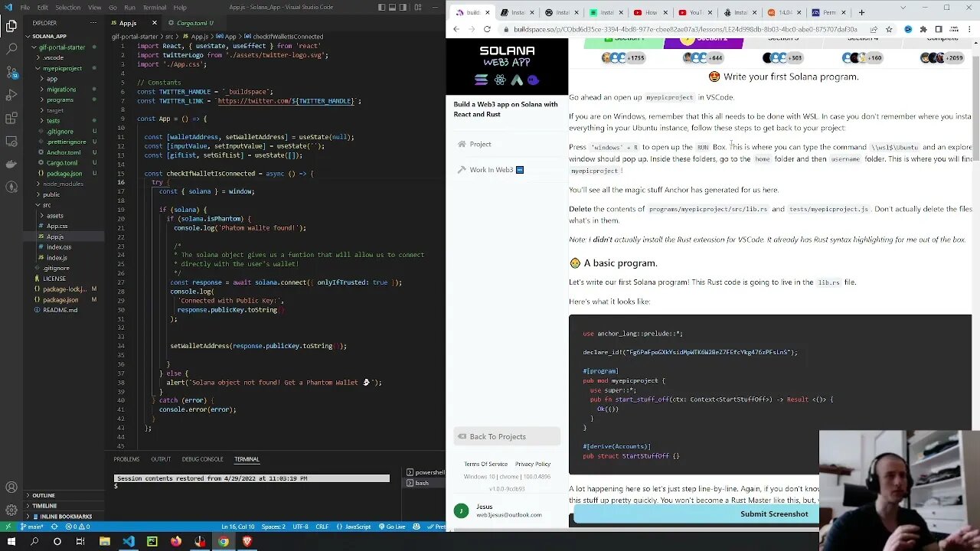Click the main branch indicator

pos(32,527)
